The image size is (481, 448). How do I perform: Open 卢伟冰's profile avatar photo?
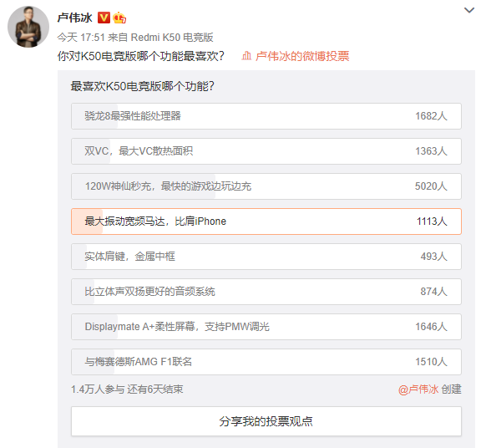pos(28,27)
